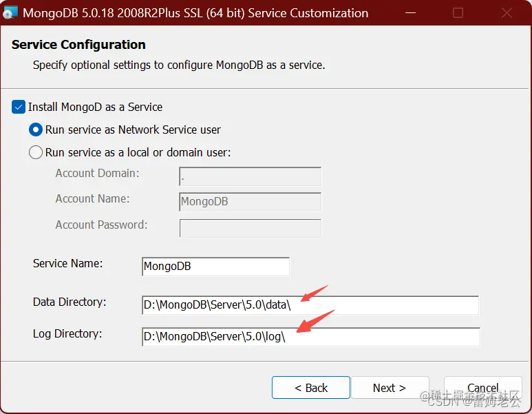Click the MongoDB installer icon in title bar
Screen dimensions: 532x414
pyautogui.click(x=10, y=12)
